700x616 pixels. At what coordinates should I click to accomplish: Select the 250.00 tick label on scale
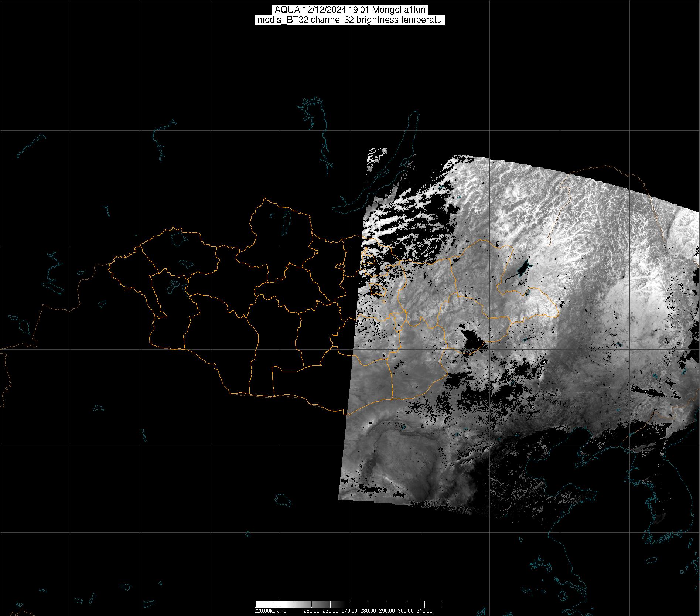pyautogui.click(x=312, y=611)
